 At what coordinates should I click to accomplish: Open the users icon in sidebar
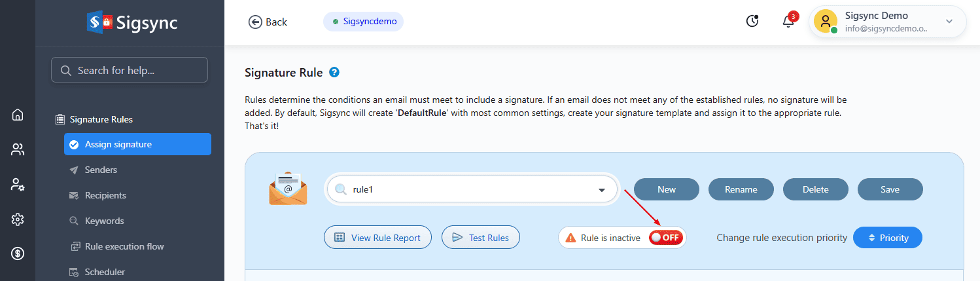click(x=18, y=150)
